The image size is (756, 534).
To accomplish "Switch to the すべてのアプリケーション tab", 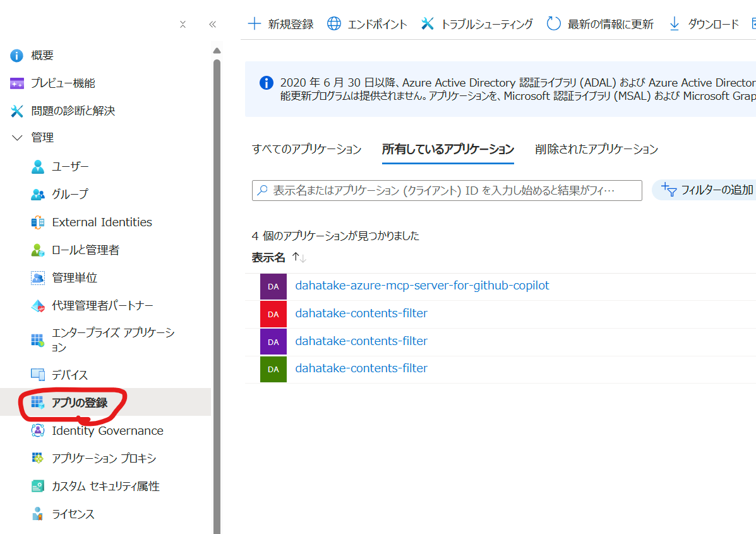I will [307, 149].
